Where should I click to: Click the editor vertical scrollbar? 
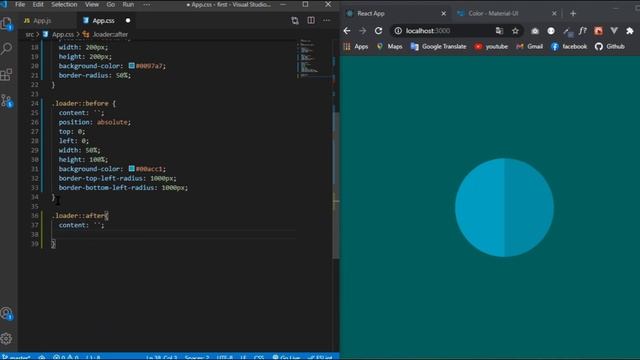[336, 186]
